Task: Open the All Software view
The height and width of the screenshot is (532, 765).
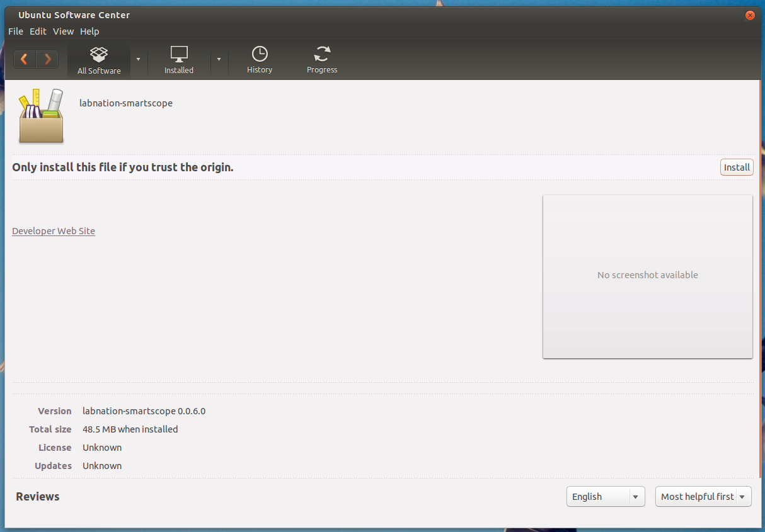Action: click(98, 60)
